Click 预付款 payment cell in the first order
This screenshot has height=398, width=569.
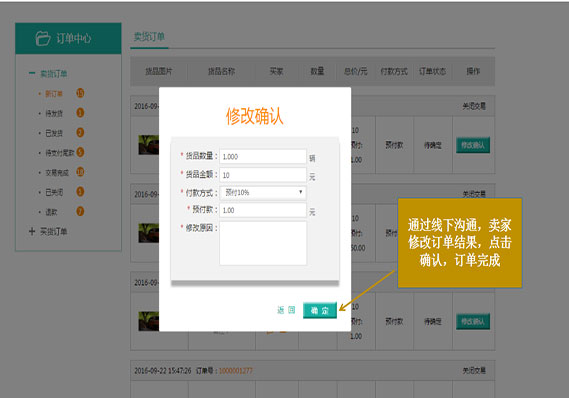pos(394,145)
